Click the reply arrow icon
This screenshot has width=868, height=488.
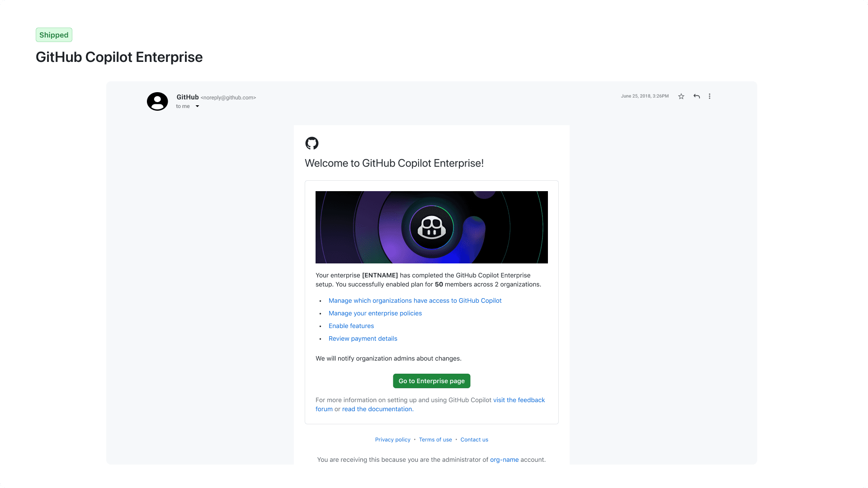tap(696, 96)
